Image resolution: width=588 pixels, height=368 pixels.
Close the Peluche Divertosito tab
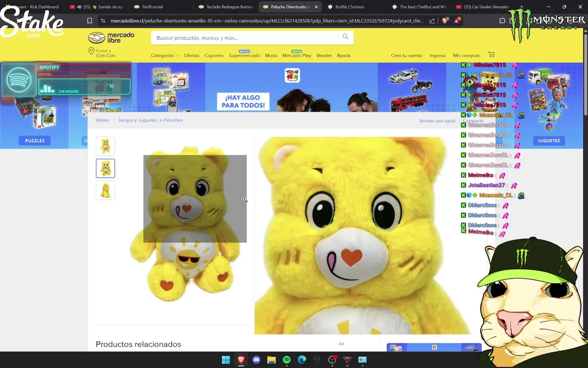316,7
